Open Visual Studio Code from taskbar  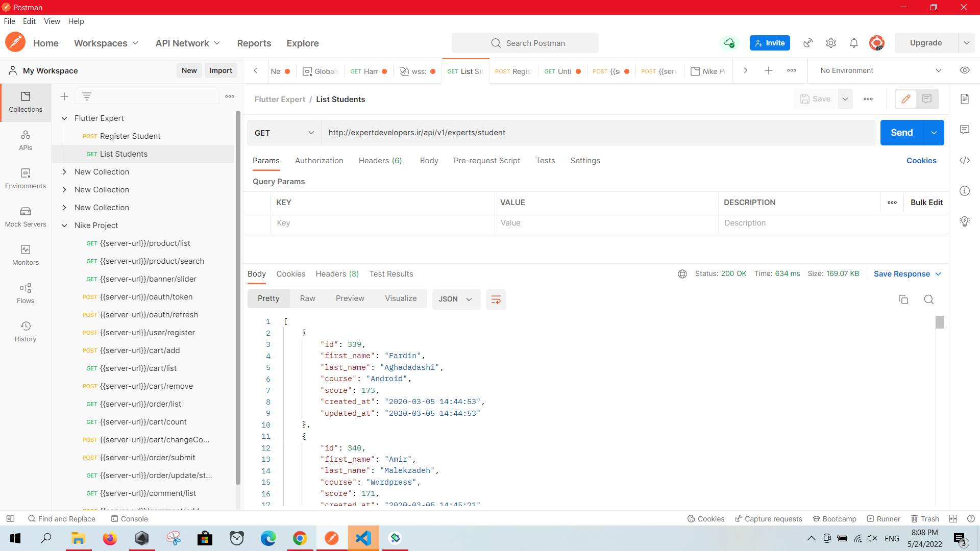tap(363, 538)
